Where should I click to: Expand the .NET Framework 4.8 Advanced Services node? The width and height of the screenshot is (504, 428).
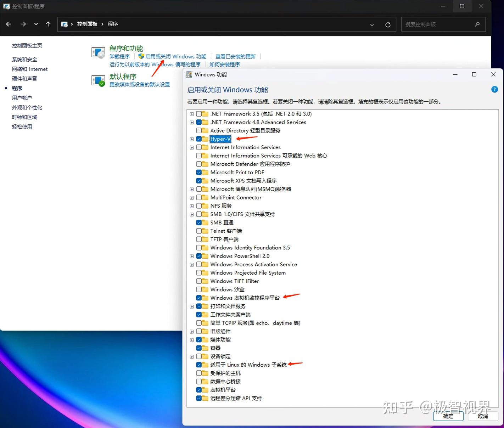[x=192, y=122]
